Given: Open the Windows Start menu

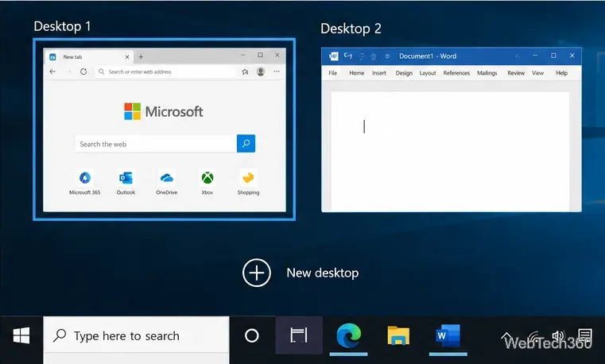Looking at the screenshot, I should (21, 336).
